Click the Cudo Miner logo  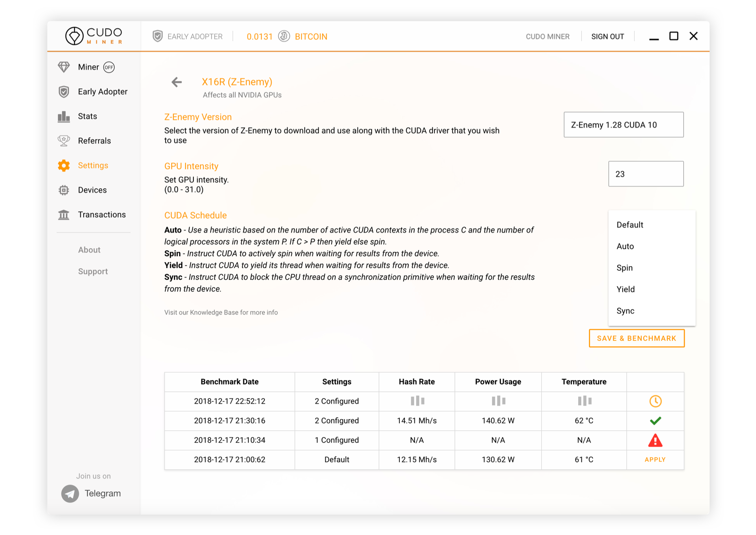94,36
